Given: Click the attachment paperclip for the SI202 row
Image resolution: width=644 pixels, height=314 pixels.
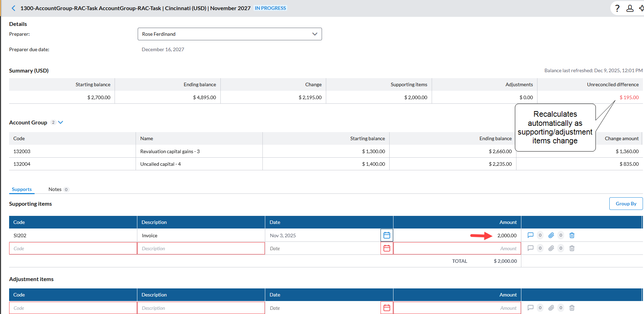Looking at the screenshot, I should [551, 235].
